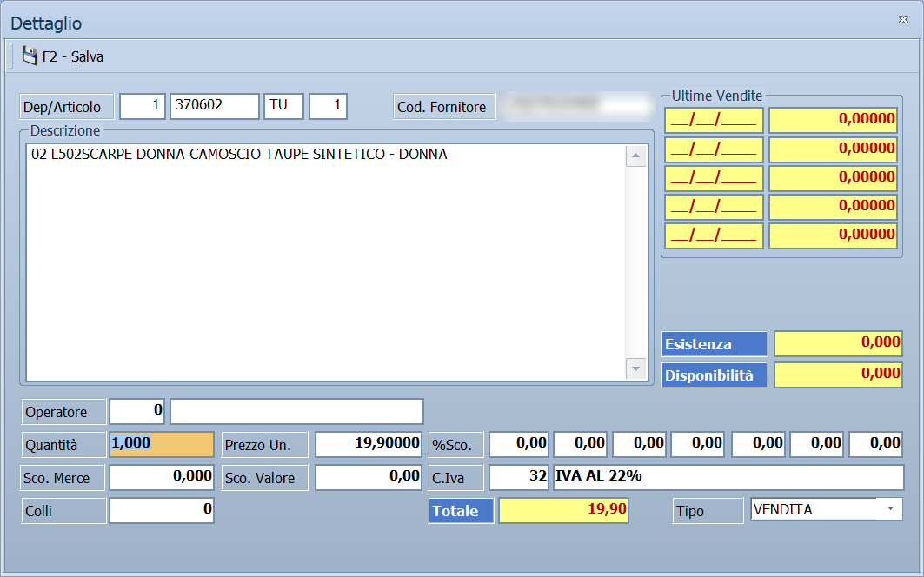Click the Tipo label
Screen dimensions: 924x577
708,511
